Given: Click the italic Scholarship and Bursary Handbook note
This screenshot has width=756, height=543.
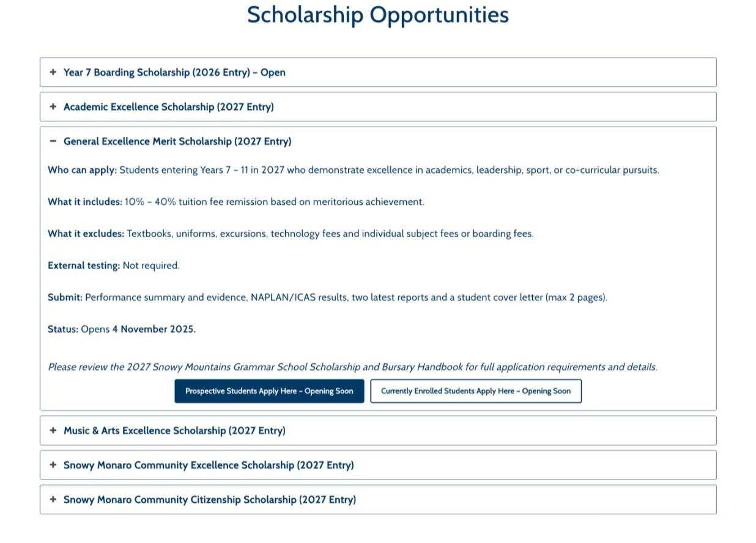Looking at the screenshot, I should pyautogui.click(x=352, y=367).
